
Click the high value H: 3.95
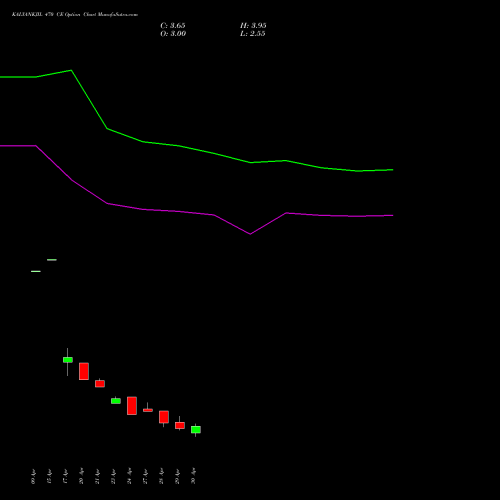(253, 26)
